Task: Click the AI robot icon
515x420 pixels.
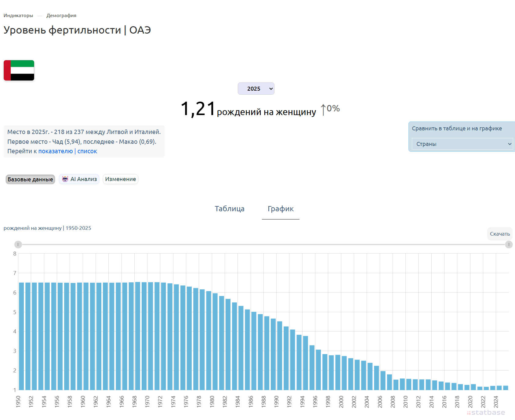Action: pos(65,179)
